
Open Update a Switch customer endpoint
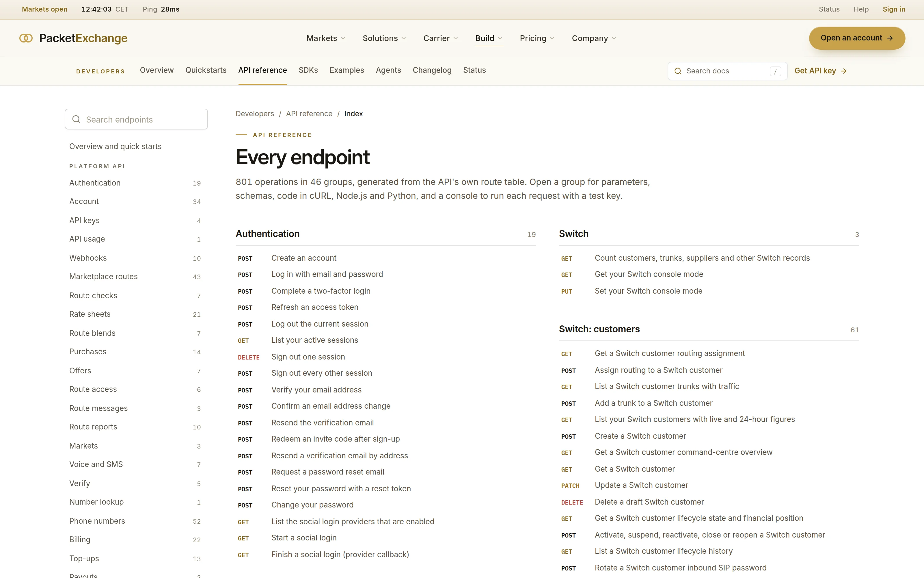pyautogui.click(x=709, y=486)
